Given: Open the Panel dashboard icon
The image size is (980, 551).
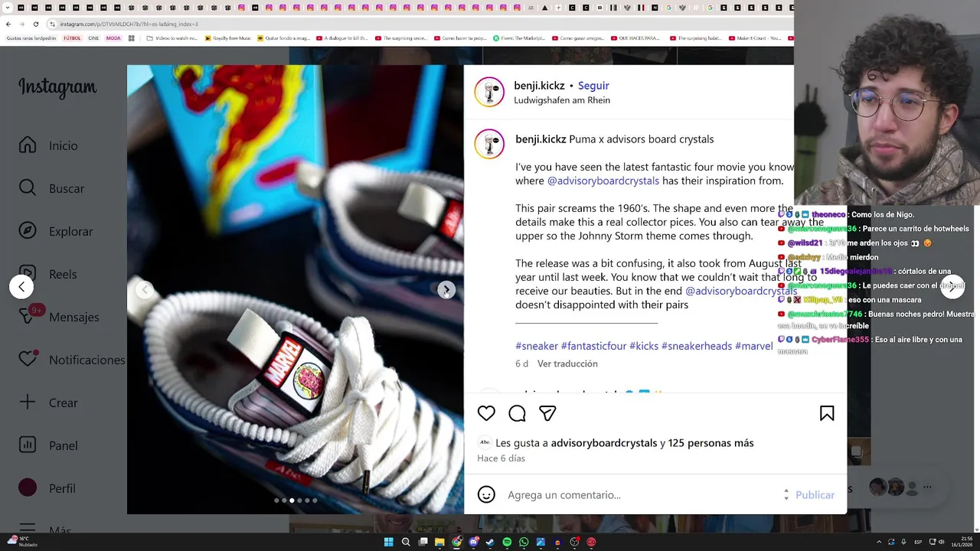Looking at the screenshot, I should click(28, 445).
